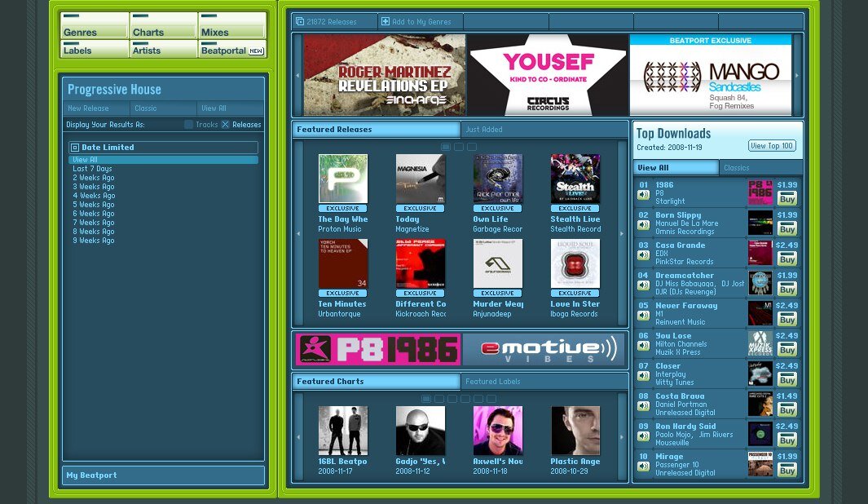Open Roger Martinez Revelations EP banner
The width and height of the screenshot is (868, 504).
tap(384, 75)
